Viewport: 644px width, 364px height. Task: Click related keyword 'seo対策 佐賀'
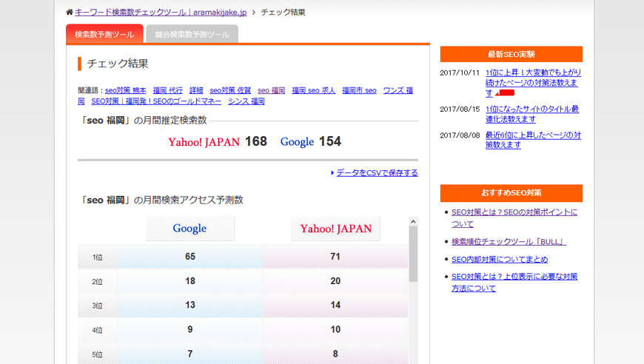click(230, 90)
